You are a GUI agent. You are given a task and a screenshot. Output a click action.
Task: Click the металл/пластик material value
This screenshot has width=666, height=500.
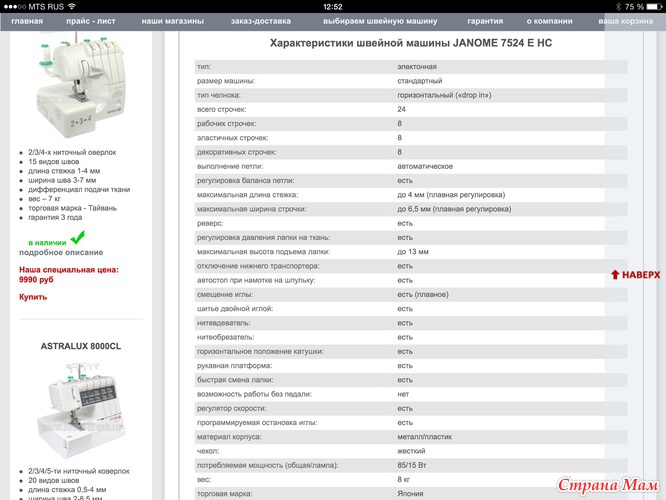tap(424, 437)
